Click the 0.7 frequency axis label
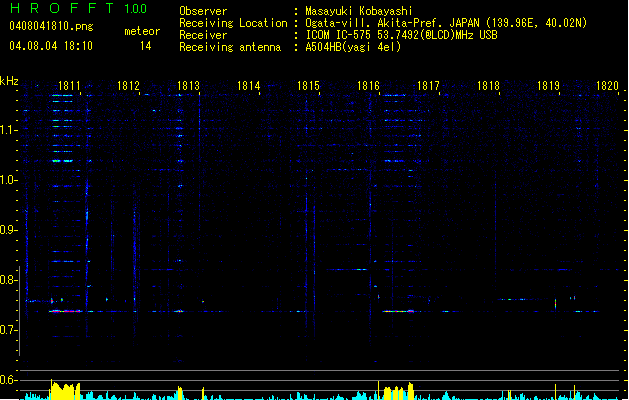The height and width of the screenshot is (400, 629). [7, 330]
